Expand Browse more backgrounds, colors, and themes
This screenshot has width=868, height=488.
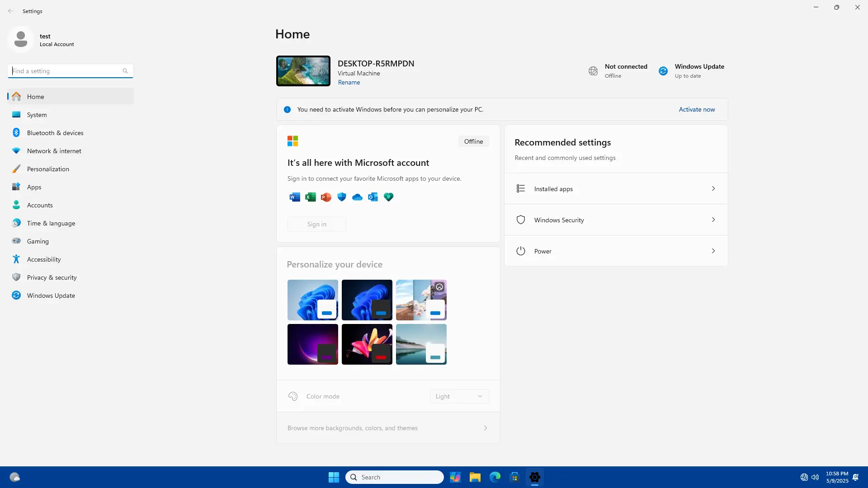388,428
